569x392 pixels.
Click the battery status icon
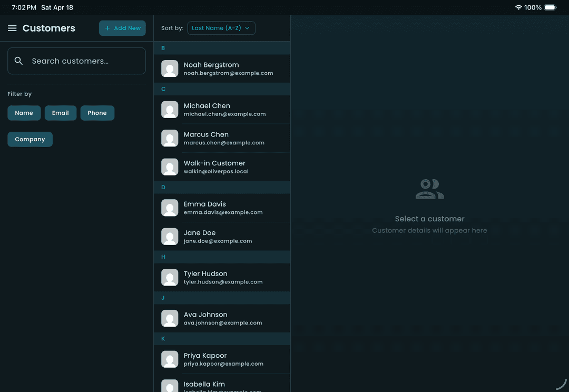550,7
